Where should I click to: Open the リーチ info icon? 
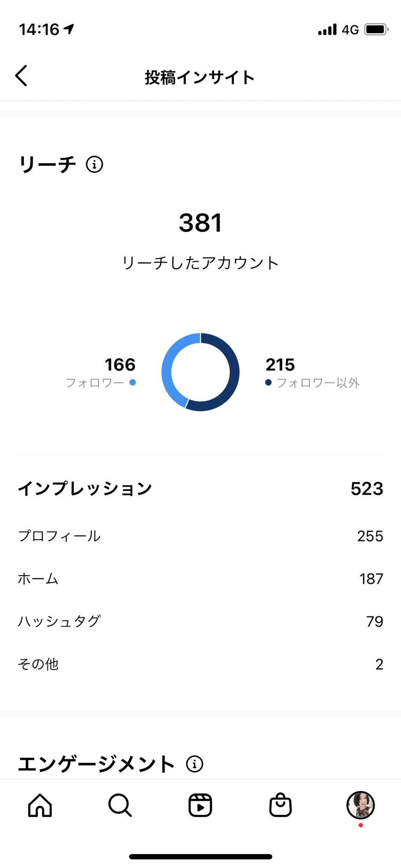(94, 164)
